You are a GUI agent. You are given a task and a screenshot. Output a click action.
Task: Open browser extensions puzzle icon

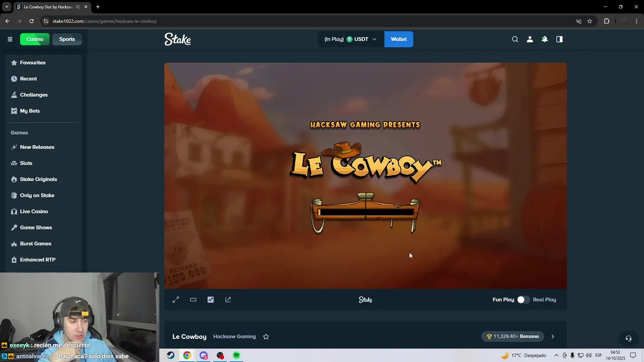(606, 21)
